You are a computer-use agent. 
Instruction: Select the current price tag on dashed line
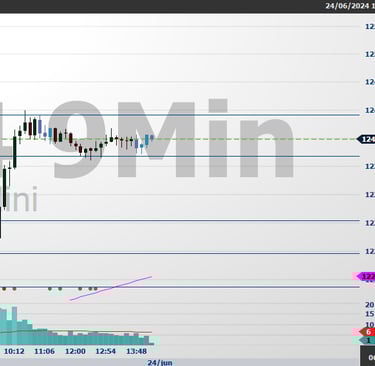click(366, 139)
